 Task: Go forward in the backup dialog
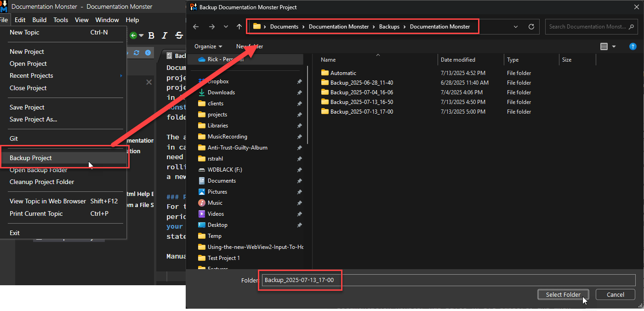212,27
